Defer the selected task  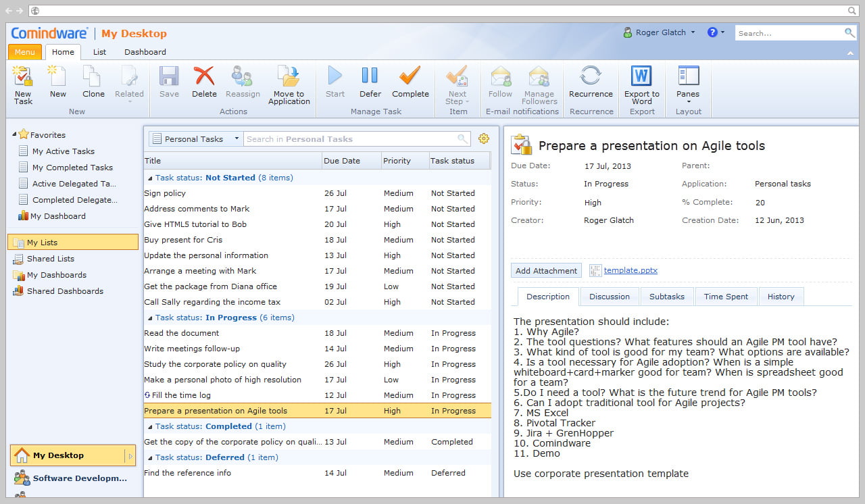point(370,82)
